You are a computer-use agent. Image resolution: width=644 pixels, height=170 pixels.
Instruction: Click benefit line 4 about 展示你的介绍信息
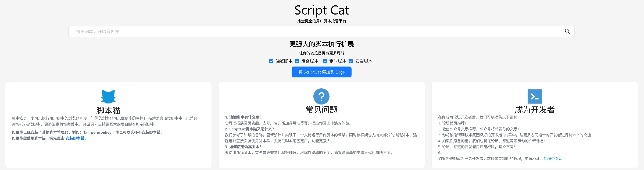[492, 141]
